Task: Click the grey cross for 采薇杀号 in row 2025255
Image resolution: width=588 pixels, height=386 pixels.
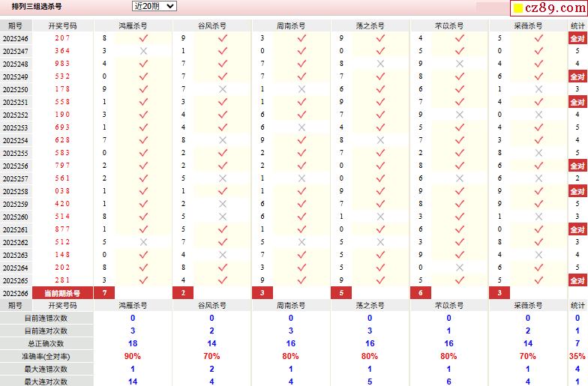Action: point(538,153)
